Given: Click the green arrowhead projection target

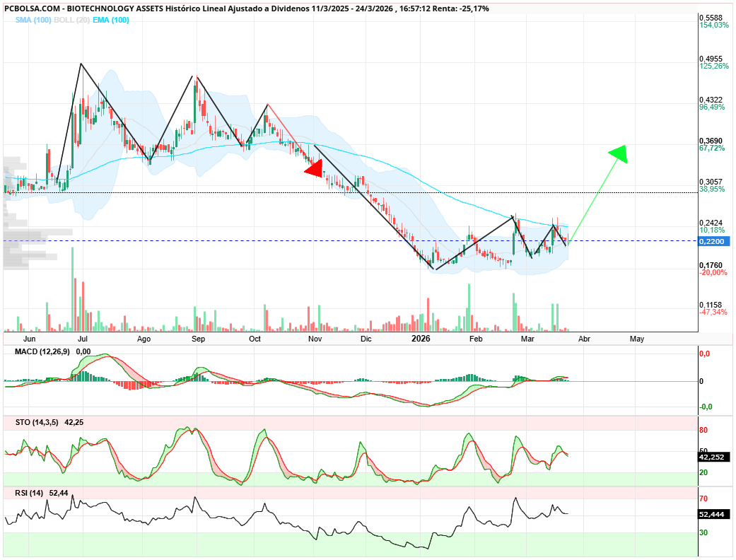Looking at the screenshot, I should (619, 153).
